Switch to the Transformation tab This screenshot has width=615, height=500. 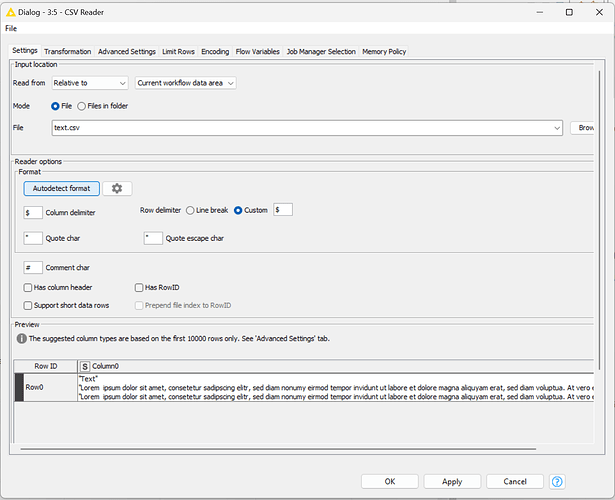[x=67, y=51]
